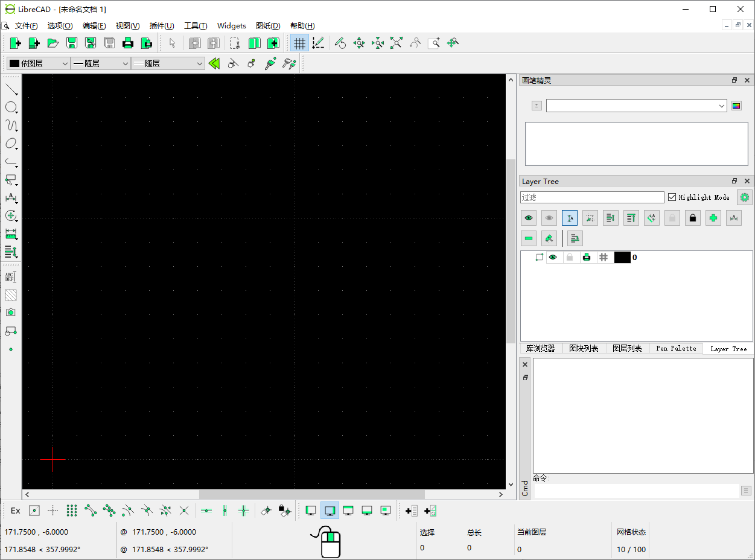
Task: Create a new drawing with New icon
Action: pyautogui.click(x=16, y=43)
